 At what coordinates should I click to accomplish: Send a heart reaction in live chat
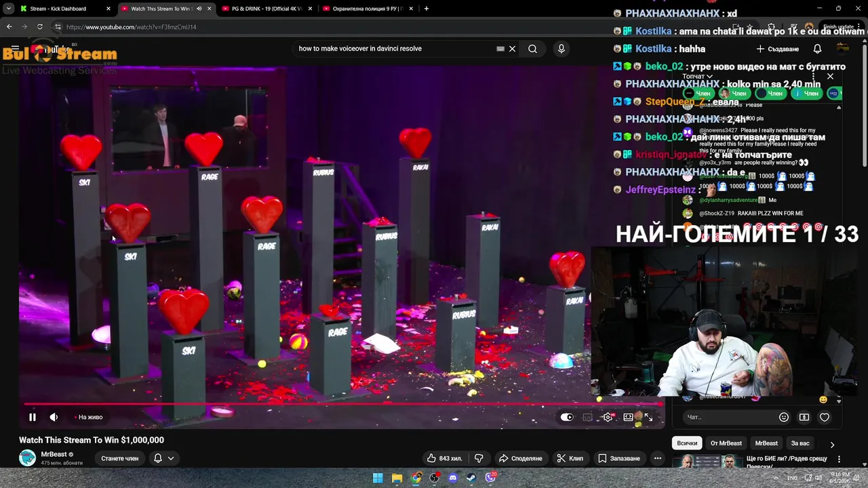(825, 418)
